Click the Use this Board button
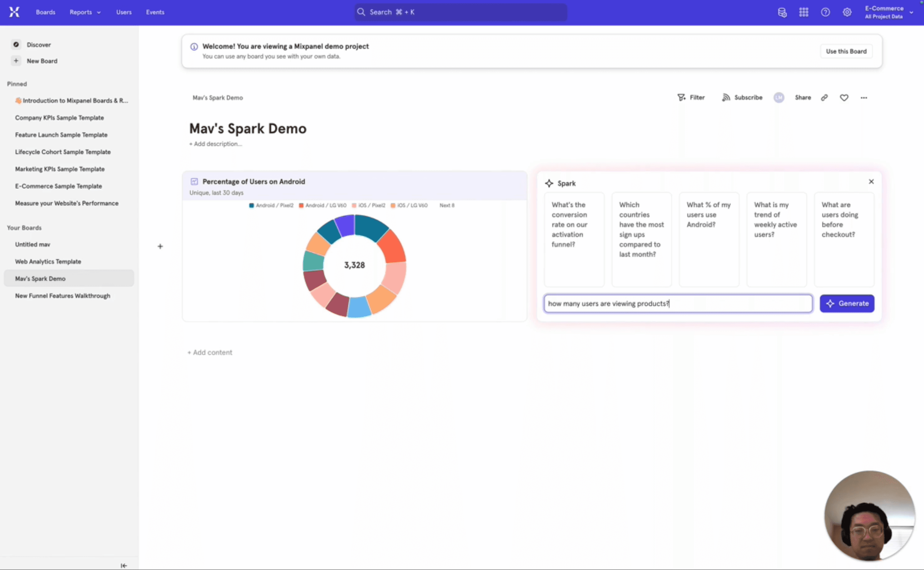This screenshot has height=570, width=924. (x=846, y=51)
